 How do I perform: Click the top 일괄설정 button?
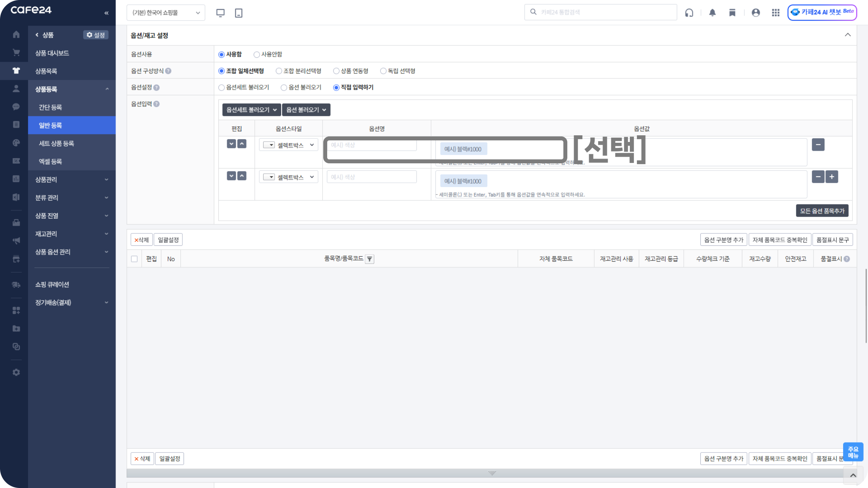[x=168, y=240]
